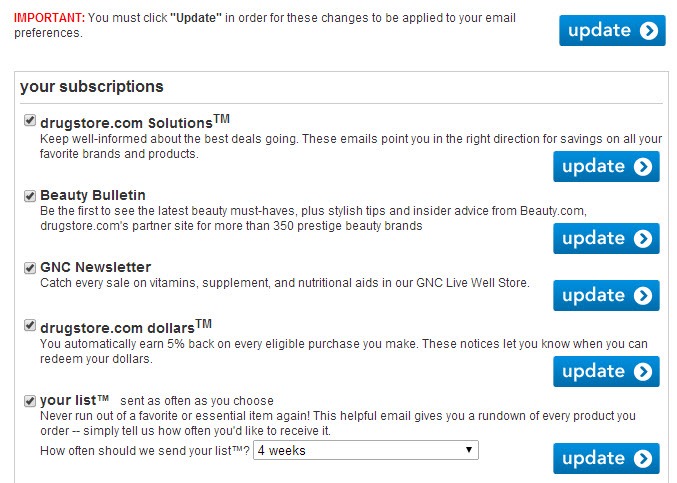677x483 pixels.
Task: Click the update button for drugstore.com dollars
Action: point(606,371)
